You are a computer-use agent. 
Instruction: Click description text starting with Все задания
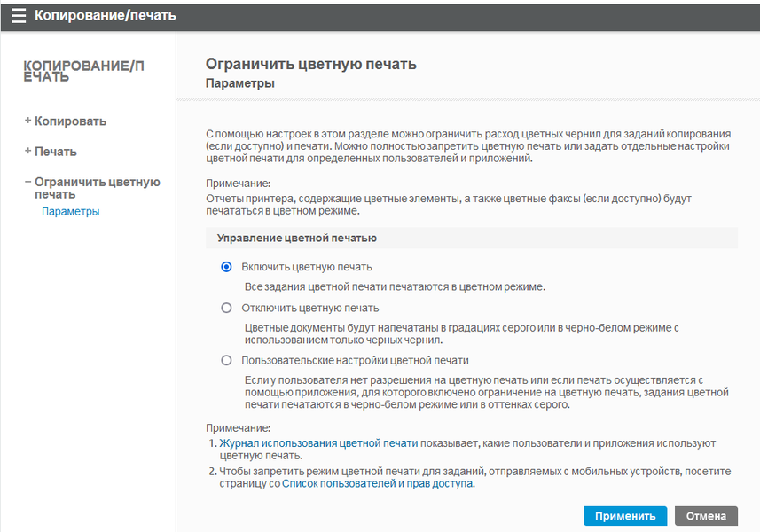(x=395, y=286)
